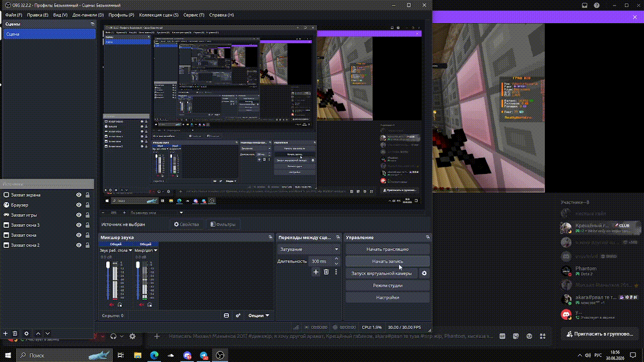Screen dimensions: 644x362
Task: Open the Discord emoji picker
Action: point(529,336)
